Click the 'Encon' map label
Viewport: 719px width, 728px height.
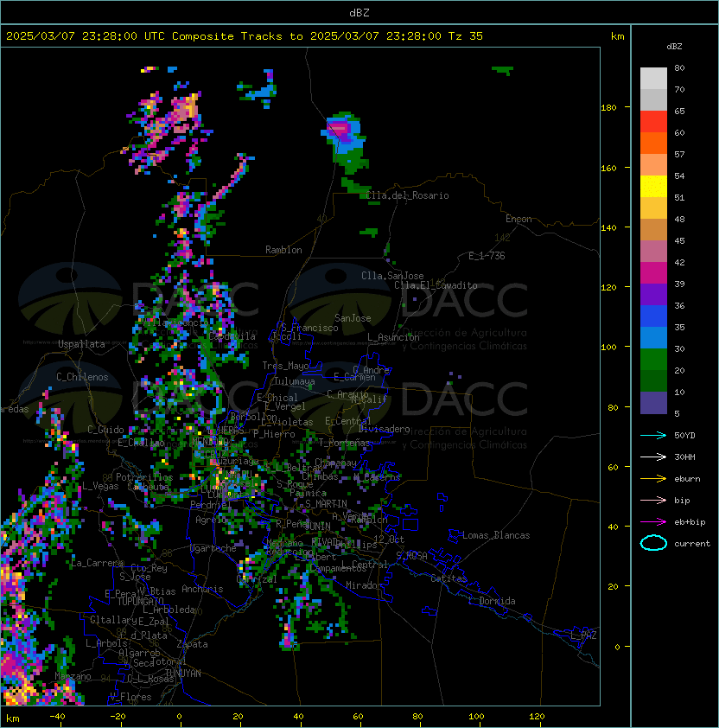(x=519, y=219)
